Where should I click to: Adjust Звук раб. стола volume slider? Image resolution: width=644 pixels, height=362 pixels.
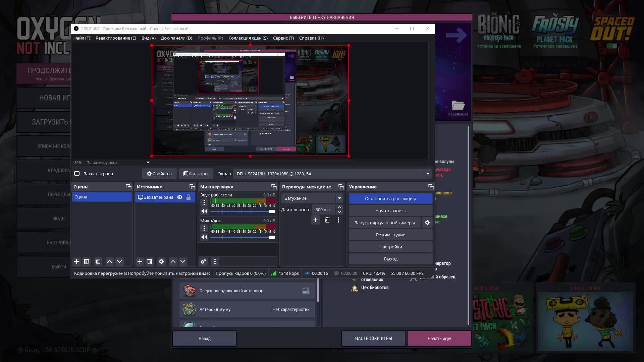243,212
